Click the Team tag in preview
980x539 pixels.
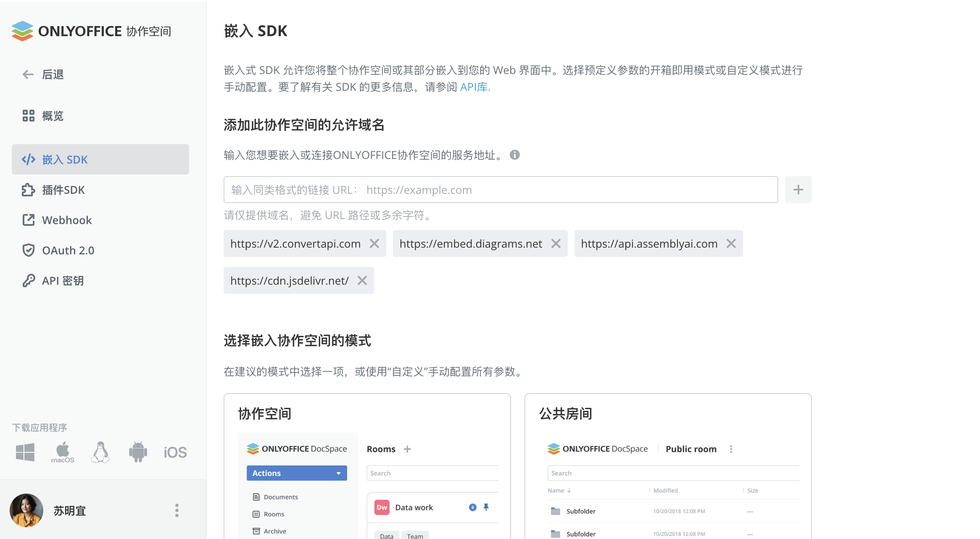tap(415, 536)
